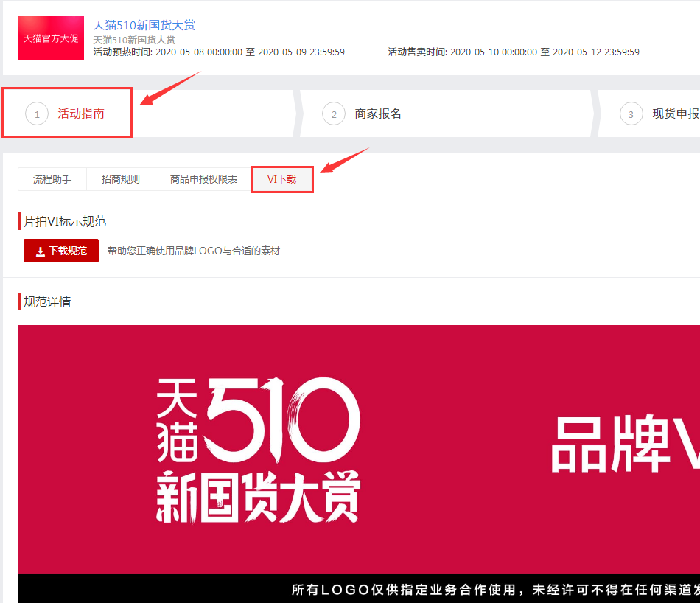Switch to the 流程助手 tab
This screenshot has width=700, height=603.
tap(52, 179)
